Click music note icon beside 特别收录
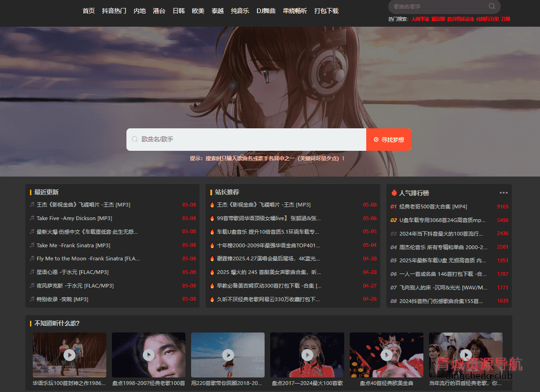Viewport: 540px width, 392px height. click(x=32, y=299)
